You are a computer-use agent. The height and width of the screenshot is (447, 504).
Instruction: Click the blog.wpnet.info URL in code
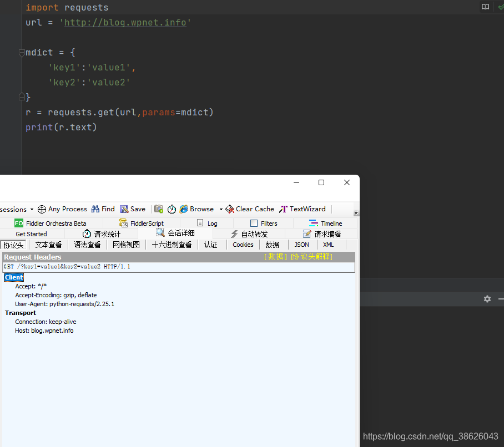pos(125,23)
